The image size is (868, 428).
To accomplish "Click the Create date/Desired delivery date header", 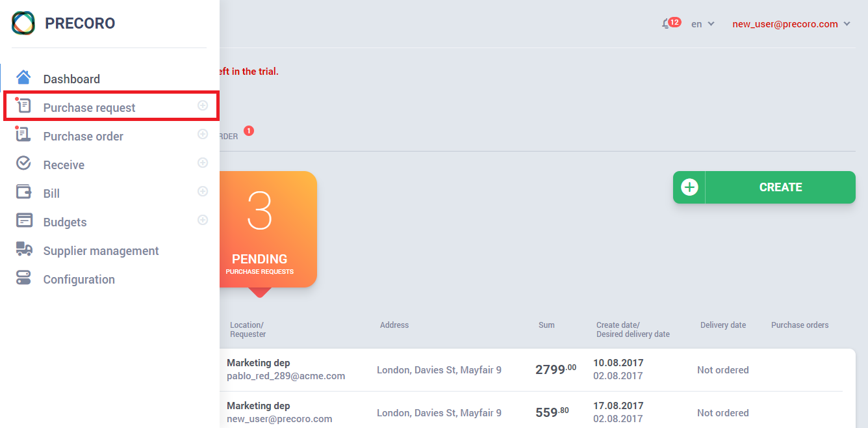I will click(x=633, y=330).
